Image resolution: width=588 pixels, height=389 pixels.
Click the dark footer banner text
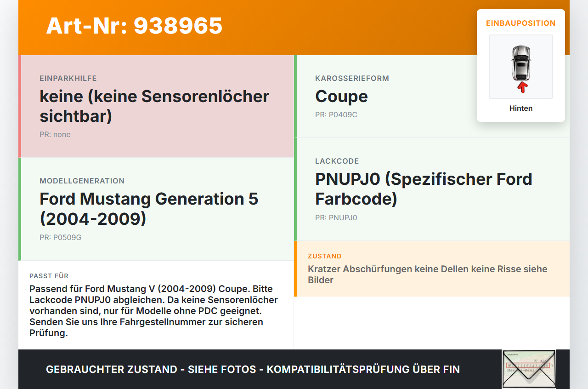[x=253, y=369]
